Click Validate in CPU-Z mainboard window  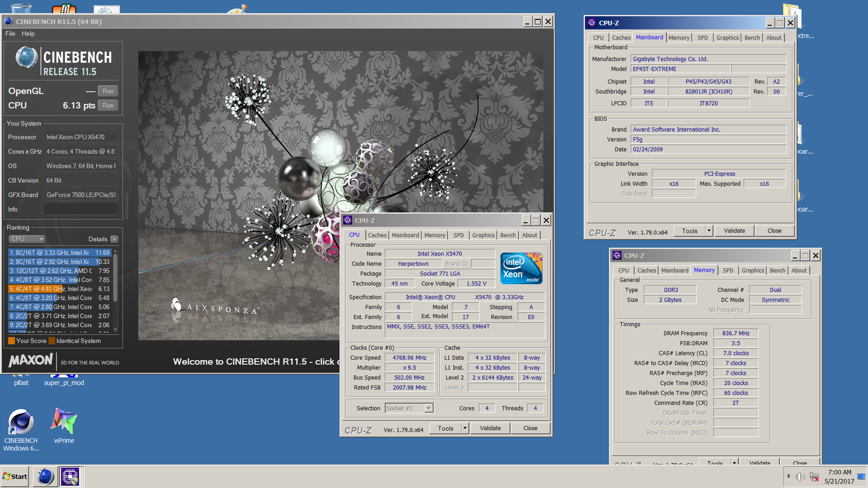(734, 230)
